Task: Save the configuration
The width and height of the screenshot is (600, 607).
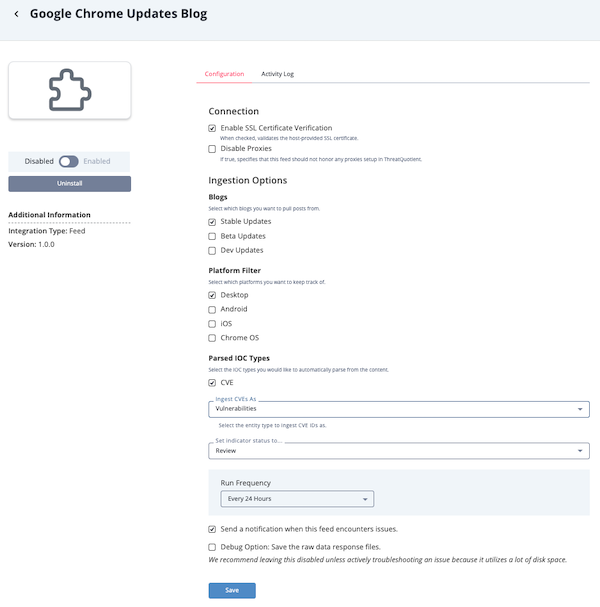Action: [232, 590]
